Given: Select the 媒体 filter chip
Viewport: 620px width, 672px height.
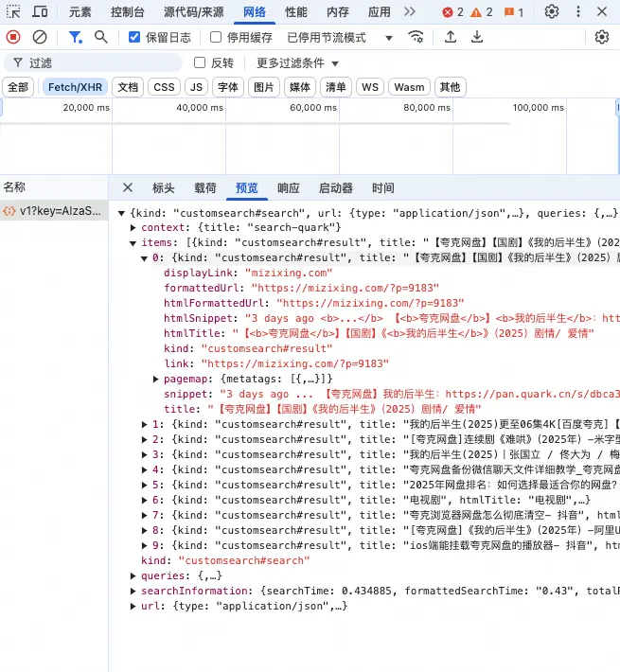Looking at the screenshot, I should [x=300, y=87].
